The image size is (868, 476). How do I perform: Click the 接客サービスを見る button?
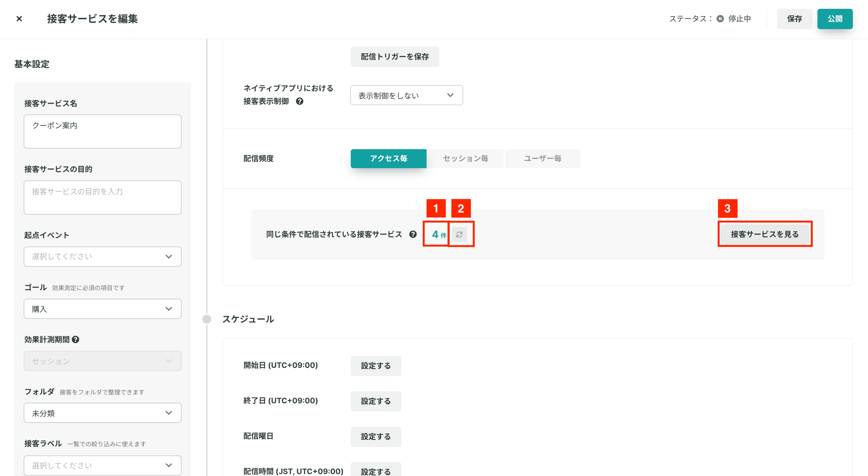tap(764, 234)
